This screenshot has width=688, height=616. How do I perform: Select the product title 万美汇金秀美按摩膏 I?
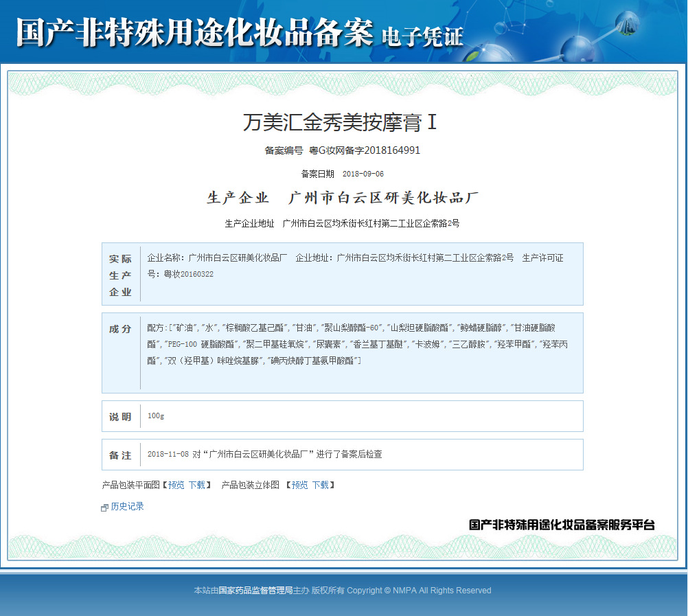coord(340,122)
